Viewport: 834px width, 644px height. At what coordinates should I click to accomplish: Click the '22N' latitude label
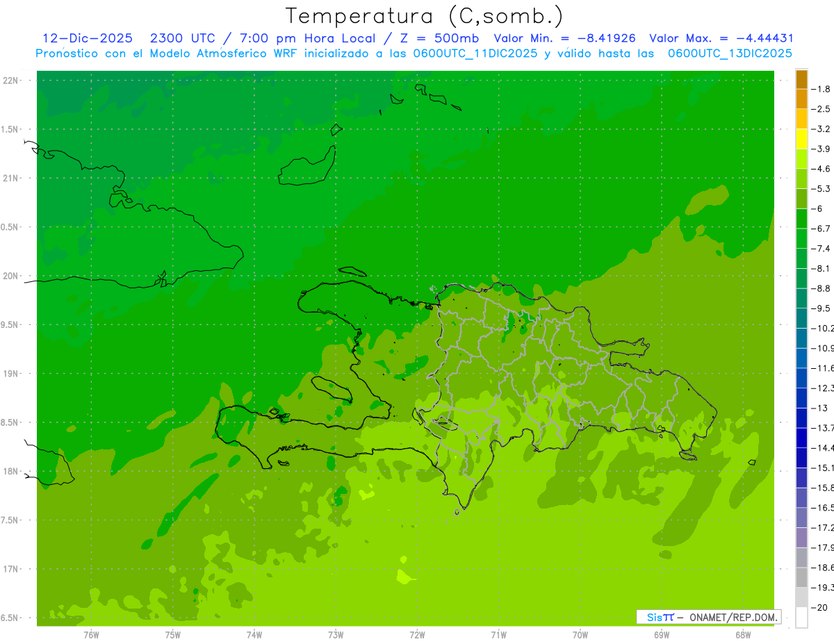point(11,81)
